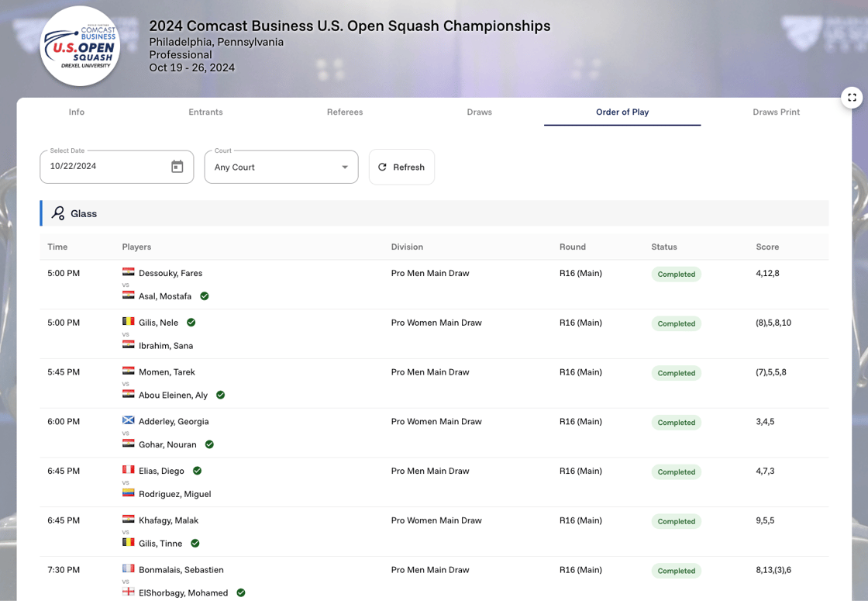
Task: Click winner checkmark next to Asal, Mostafa
Action: point(205,295)
